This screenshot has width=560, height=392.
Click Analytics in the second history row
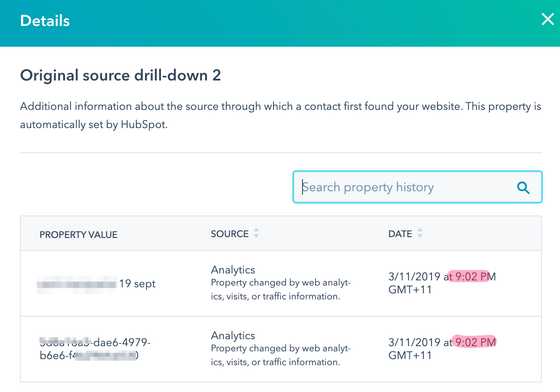tap(233, 336)
